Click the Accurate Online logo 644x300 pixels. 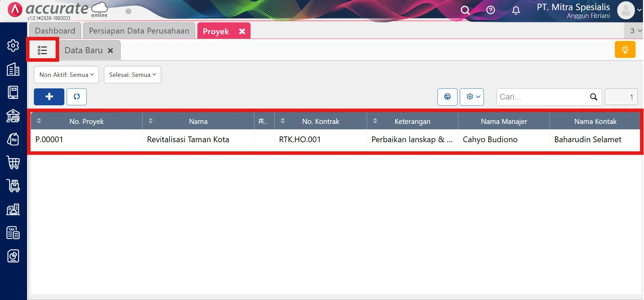(58, 10)
